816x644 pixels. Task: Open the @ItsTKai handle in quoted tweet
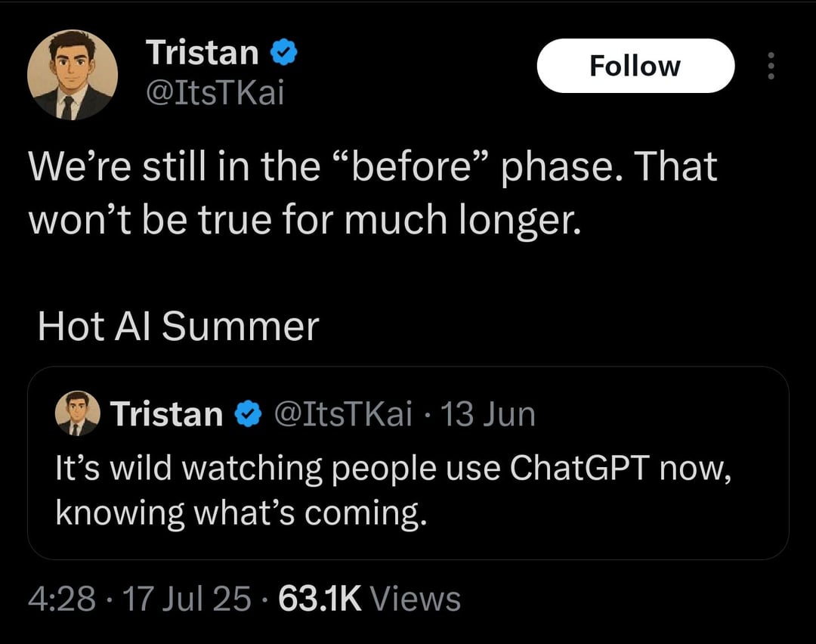point(343,414)
